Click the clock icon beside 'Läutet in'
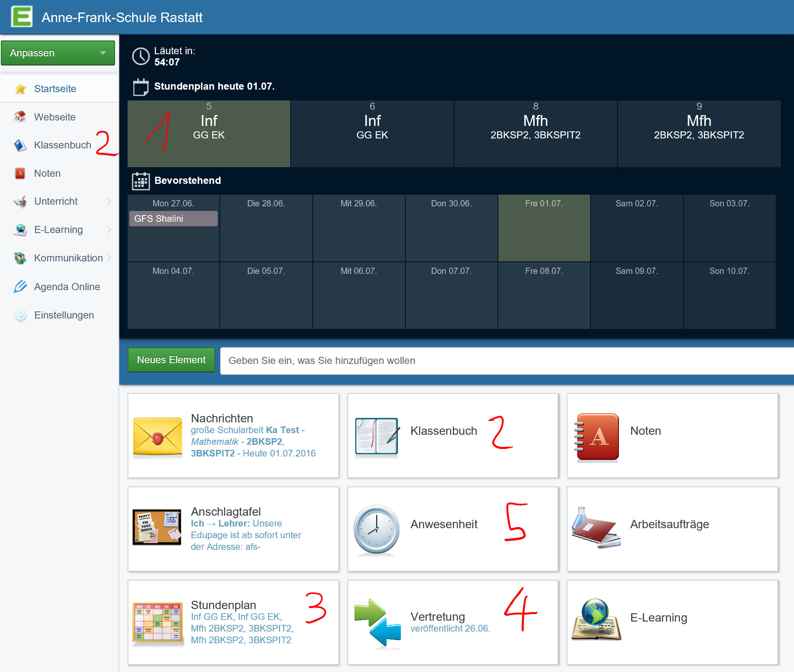This screenshot has height=672, width=794. [141, 56]
